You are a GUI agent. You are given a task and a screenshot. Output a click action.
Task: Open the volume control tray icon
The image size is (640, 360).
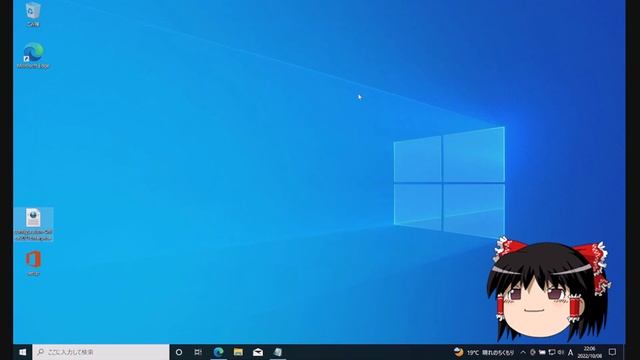pos(561,352)
